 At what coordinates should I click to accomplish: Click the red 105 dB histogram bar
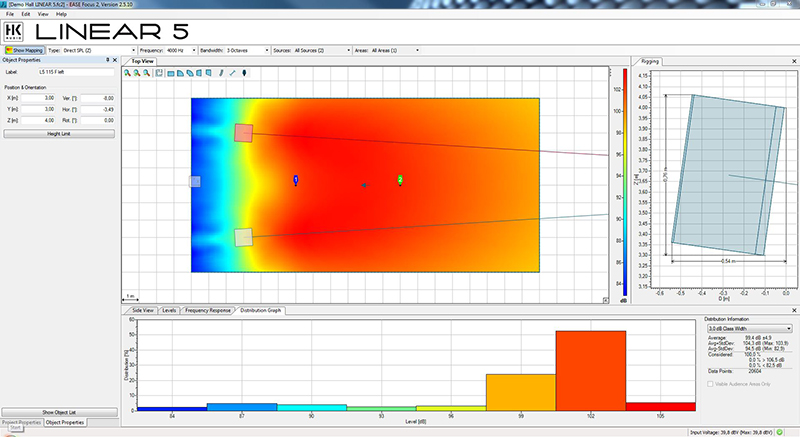click(661, 406)
